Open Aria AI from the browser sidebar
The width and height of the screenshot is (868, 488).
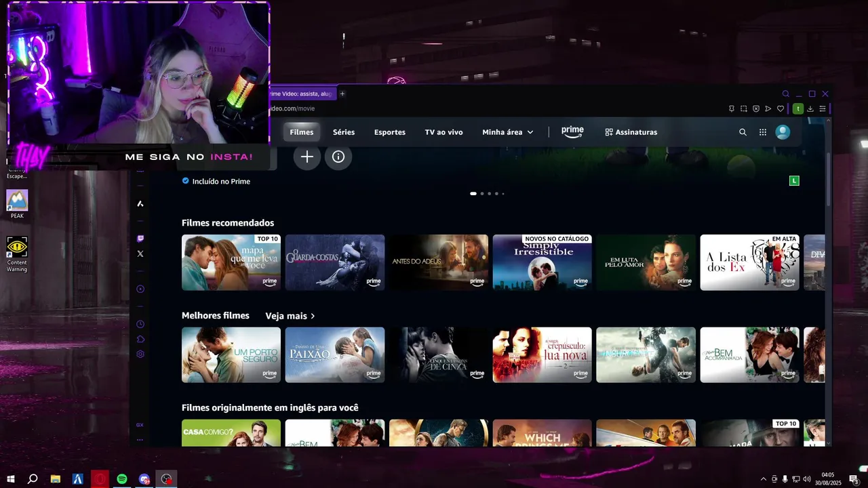[140, 203]
